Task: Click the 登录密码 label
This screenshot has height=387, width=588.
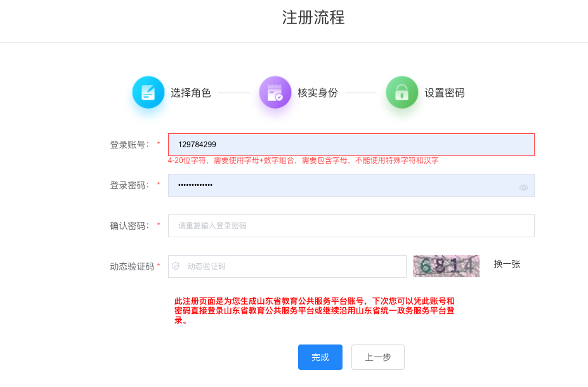Action: tap(129, 185)
